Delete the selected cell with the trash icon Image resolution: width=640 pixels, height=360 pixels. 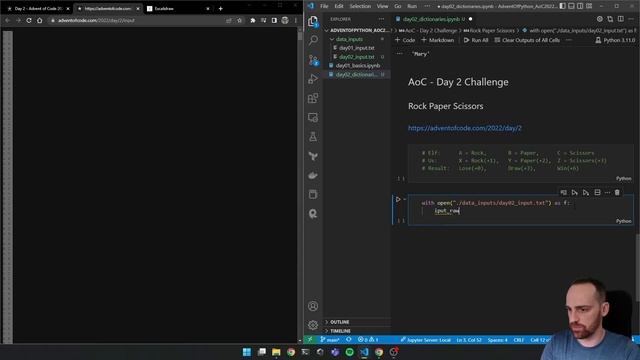[617, 192]
